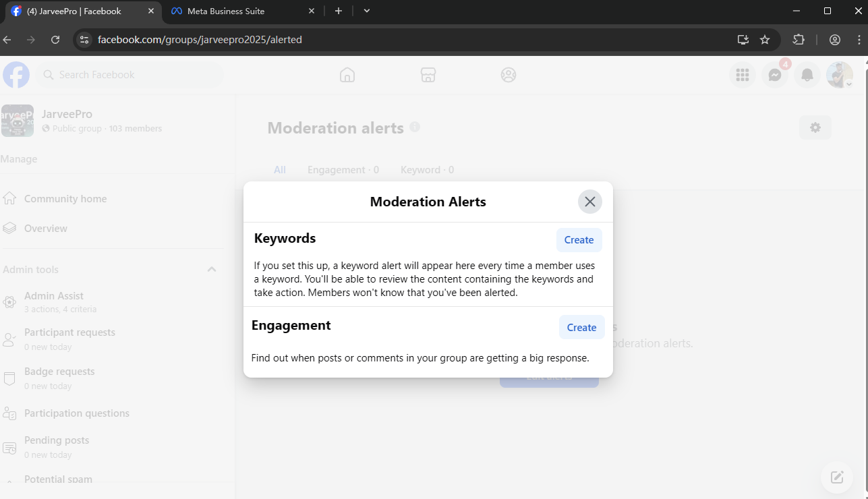Click the Facebook logo
Viewport: 868px width, 499px height.
pyautogui.click(x=16, y=75)
